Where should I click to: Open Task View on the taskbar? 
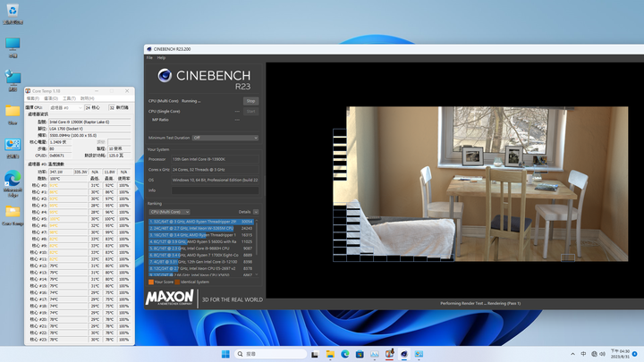315,354
